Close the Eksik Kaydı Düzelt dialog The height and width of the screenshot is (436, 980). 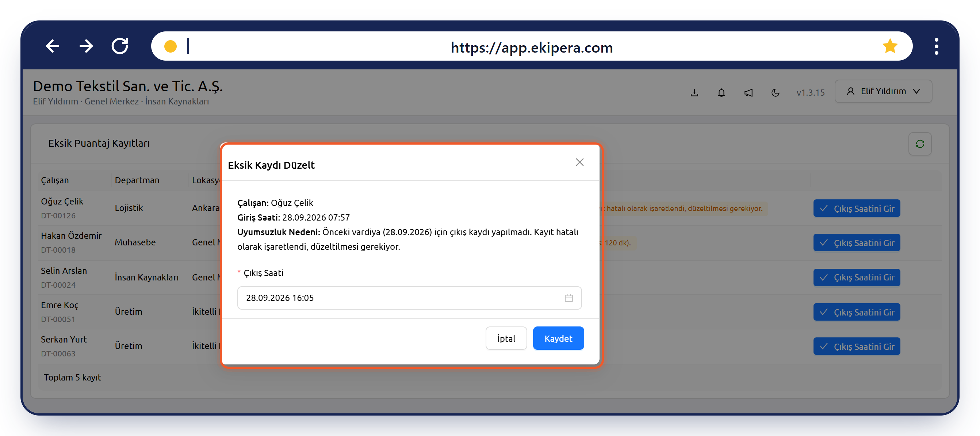[579, 162]
